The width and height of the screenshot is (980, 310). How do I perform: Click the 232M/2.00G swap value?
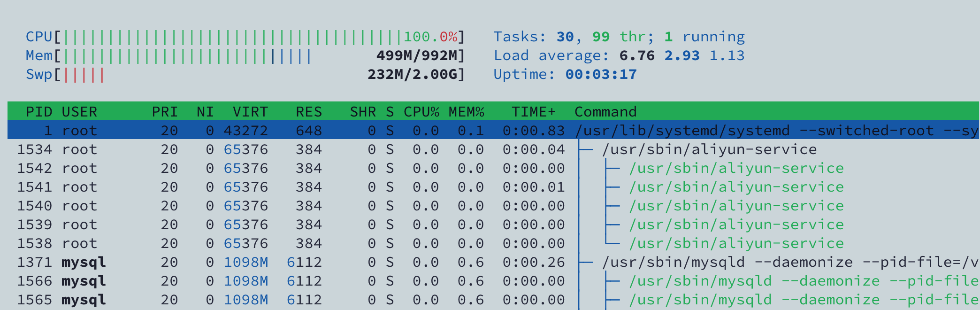click(x=412, y=74)
